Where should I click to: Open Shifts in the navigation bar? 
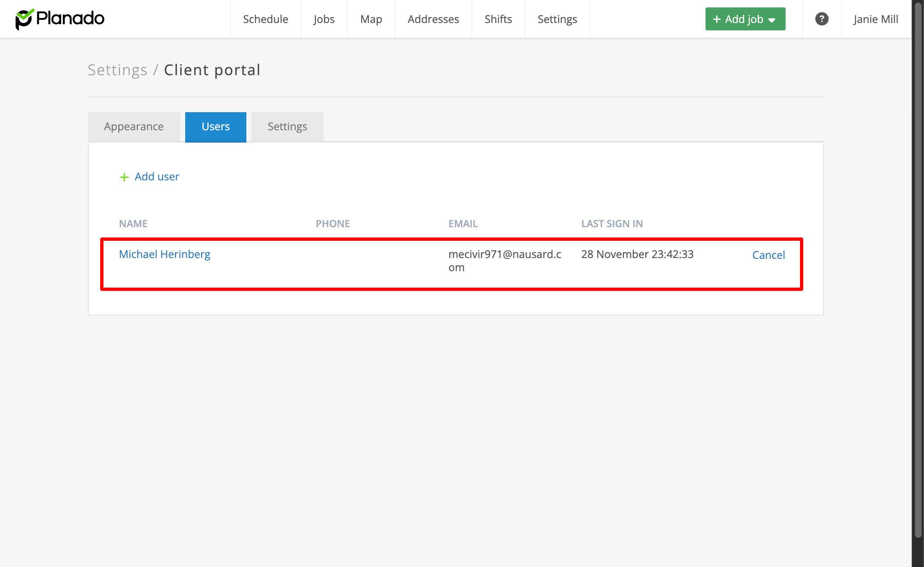[498, 19]
